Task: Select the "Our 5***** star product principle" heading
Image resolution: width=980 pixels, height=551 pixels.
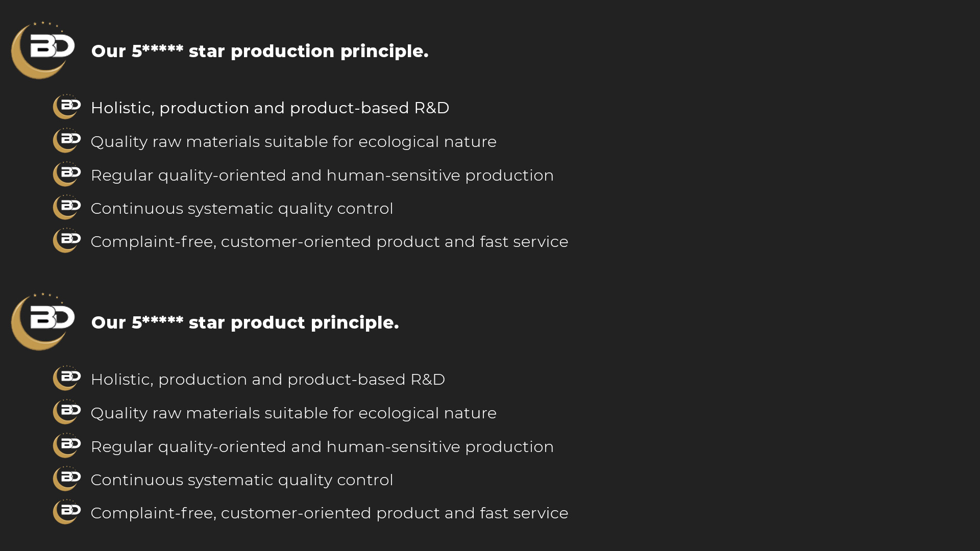Action: pyautogui.click(x=244, y=322)
